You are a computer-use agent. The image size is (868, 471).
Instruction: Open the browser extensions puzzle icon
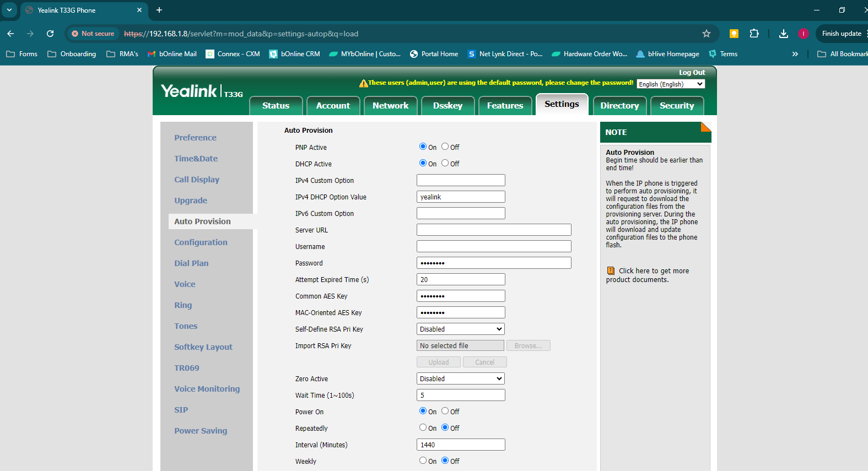[x=754, y=34]
